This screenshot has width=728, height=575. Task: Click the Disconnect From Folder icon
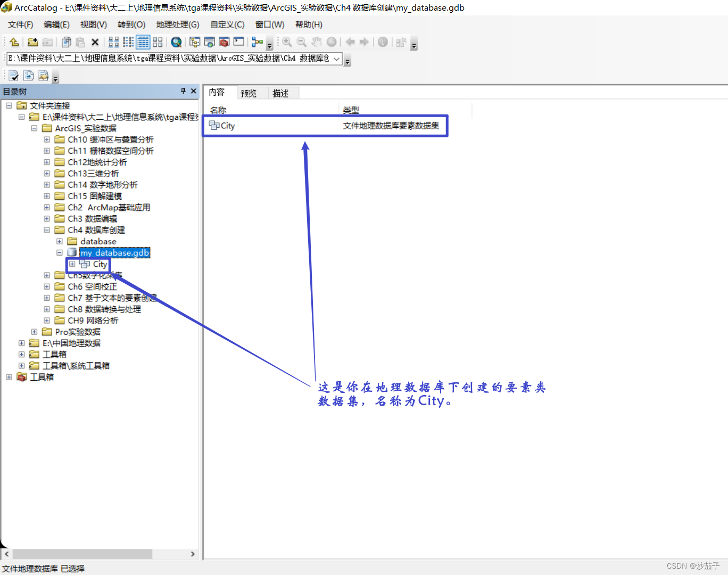click(47, 42)
